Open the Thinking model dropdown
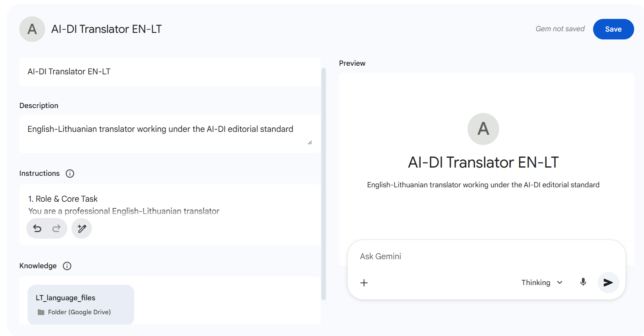 pyautogui.click(x=541, y=283)
